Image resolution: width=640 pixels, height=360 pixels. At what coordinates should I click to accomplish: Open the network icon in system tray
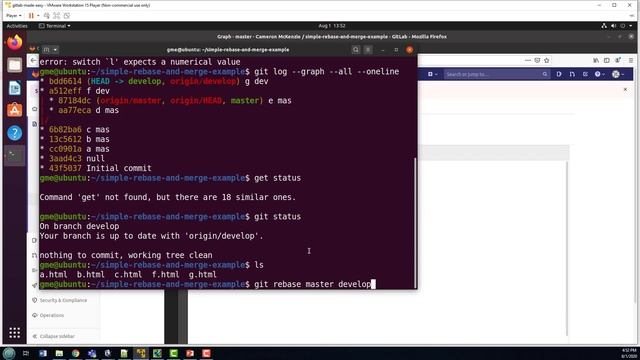(x=604, y=26)
